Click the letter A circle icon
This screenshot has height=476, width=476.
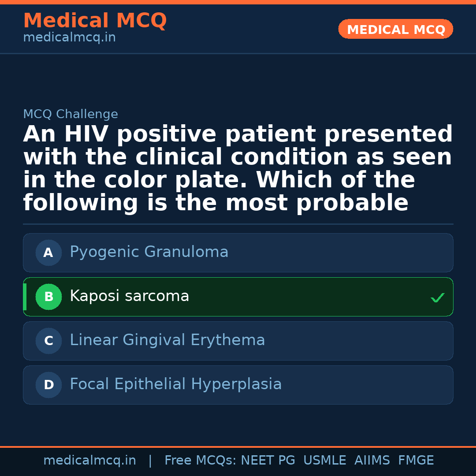click(48, 253)
